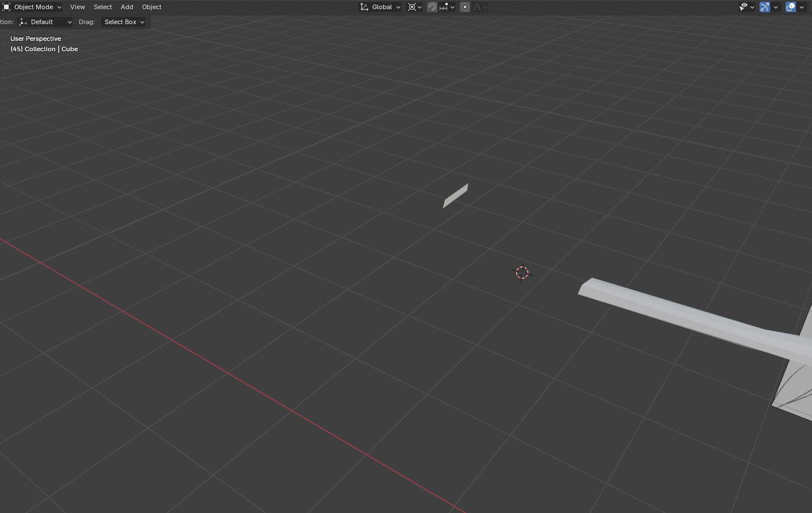The image size is (812, 513).
Task: Open the proportional editing falloff dropdown
Action: coord(481,7)
